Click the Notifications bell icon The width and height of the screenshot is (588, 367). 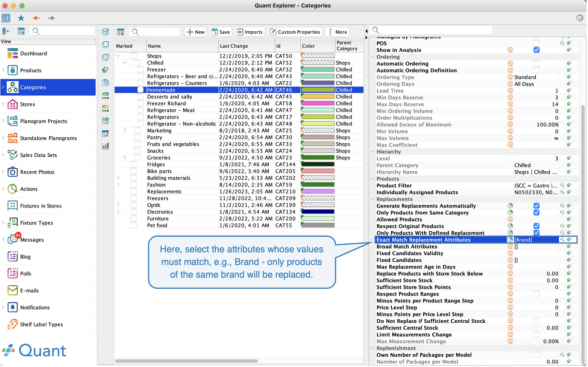pyautogui.click(x=12, y=308)
